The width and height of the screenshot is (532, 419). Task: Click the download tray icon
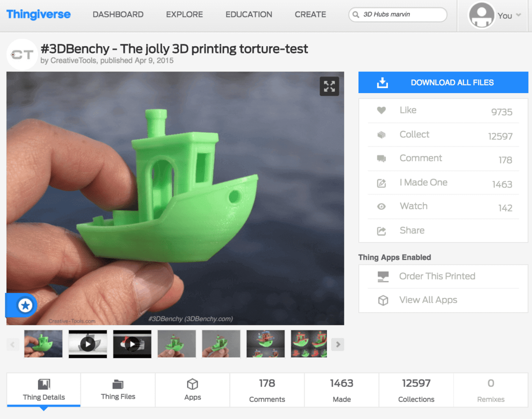point(382,83)
